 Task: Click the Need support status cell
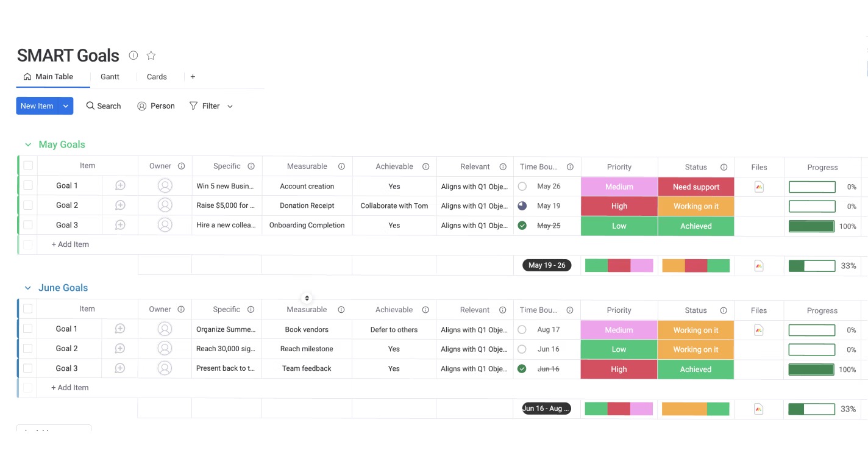[695, 187]
